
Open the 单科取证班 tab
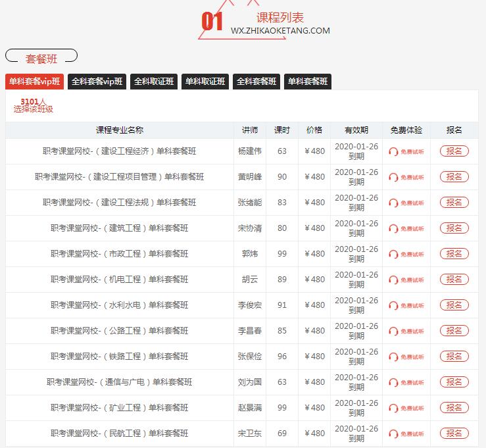click(205, 82)
